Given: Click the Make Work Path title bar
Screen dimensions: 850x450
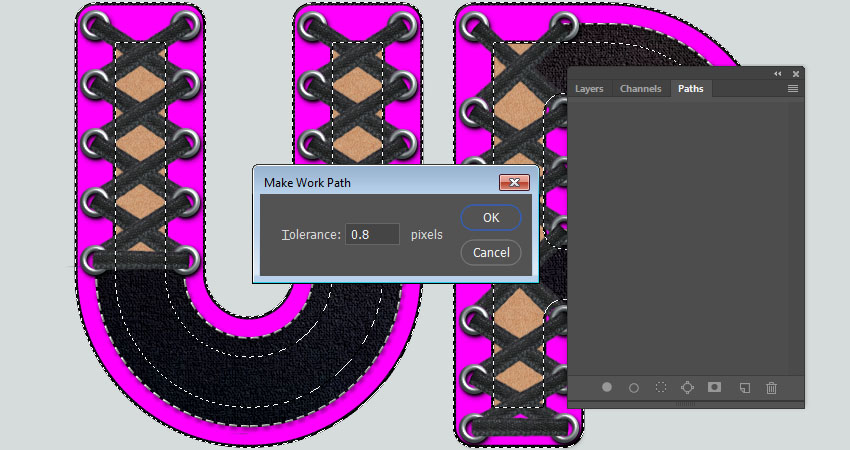Looking at the screenshot, I should point(380,183).
